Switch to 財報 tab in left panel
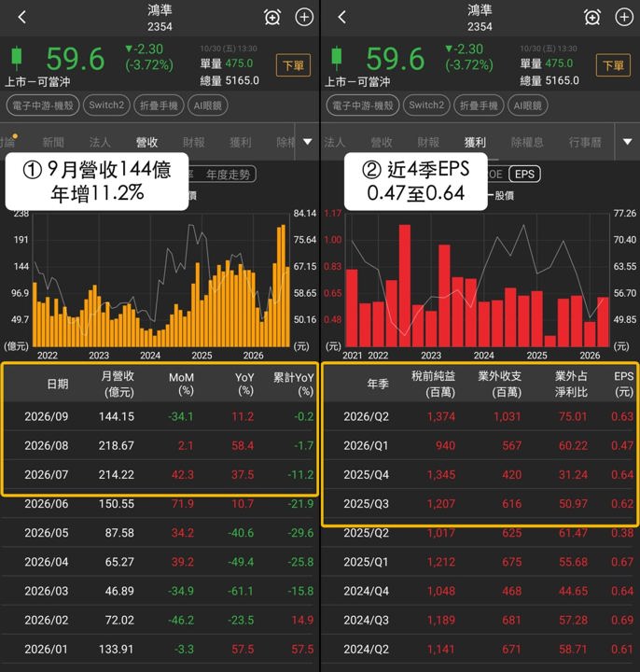This screenshot has width=640, height=672. point(194,142)
